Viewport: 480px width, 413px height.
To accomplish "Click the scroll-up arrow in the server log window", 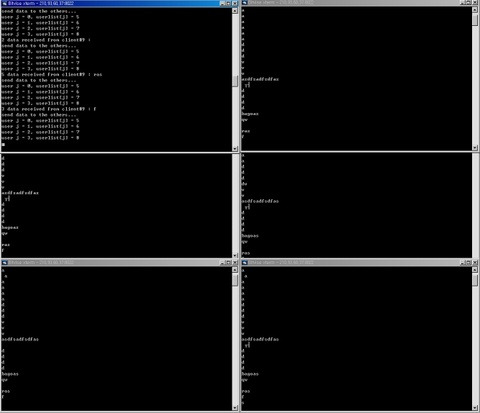I will [235, 10].
